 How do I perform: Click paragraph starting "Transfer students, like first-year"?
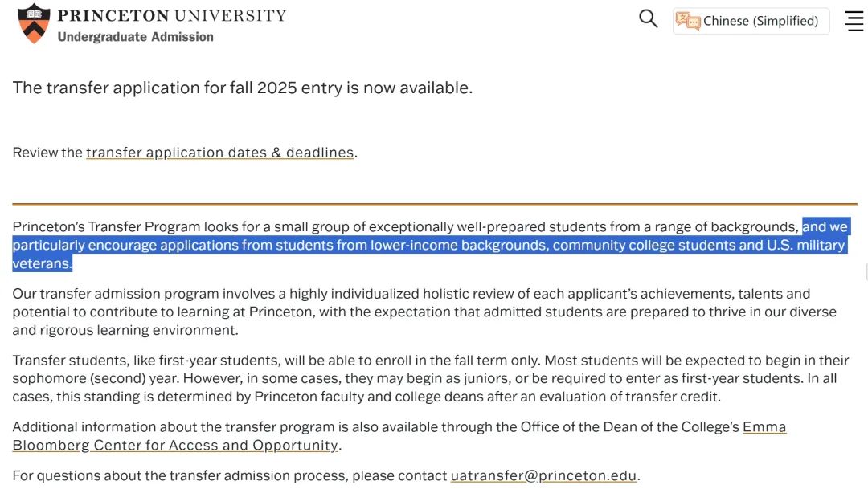pyautogui.click(x=431, y=378)
